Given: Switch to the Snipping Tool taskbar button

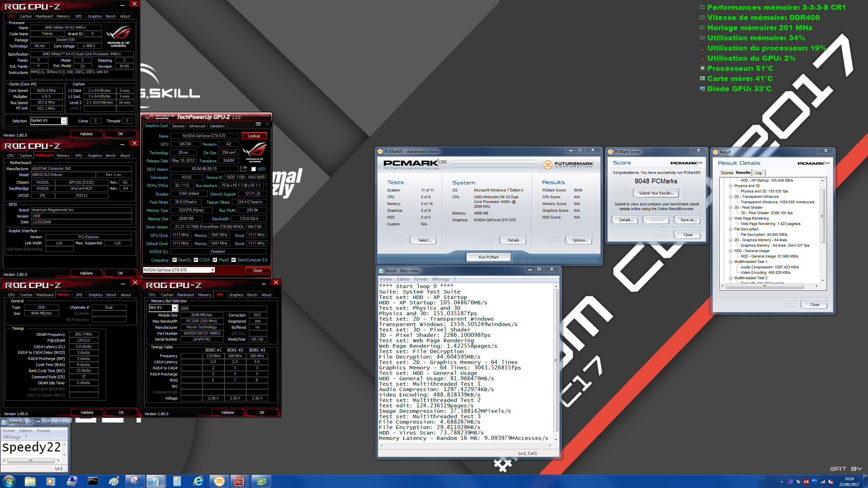Looking at the screenshot, I should click(135, 481).
